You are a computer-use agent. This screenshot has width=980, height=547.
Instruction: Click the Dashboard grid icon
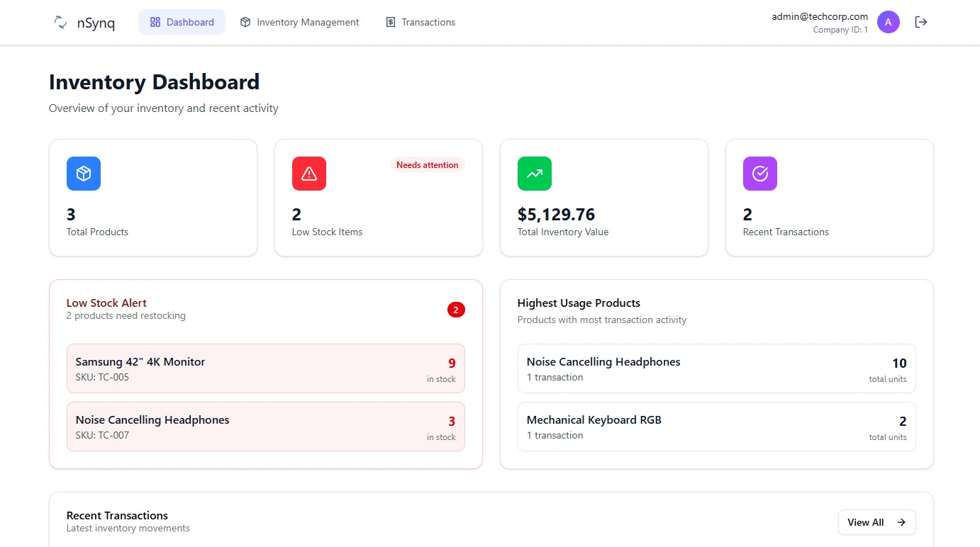[155, 22]
